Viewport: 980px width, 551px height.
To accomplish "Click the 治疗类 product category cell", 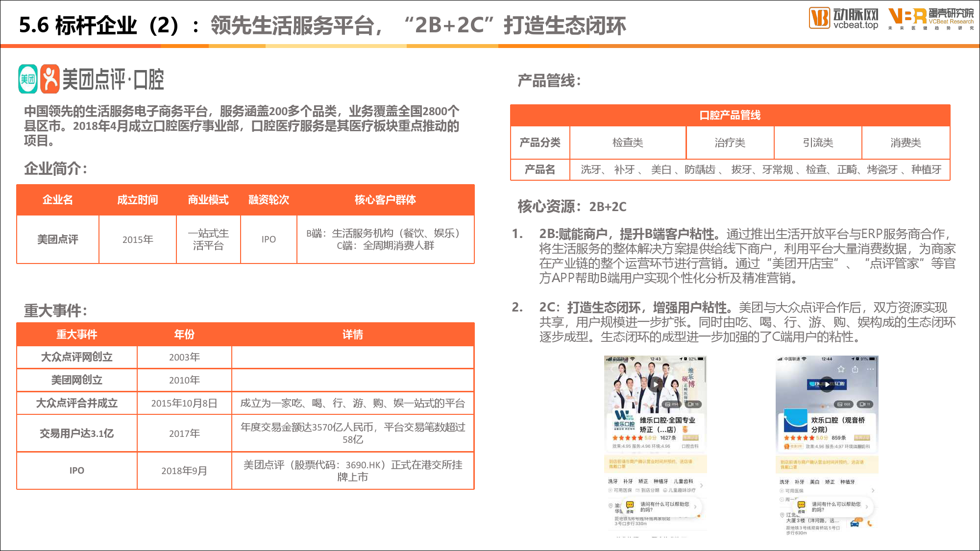I will (730, 143).
